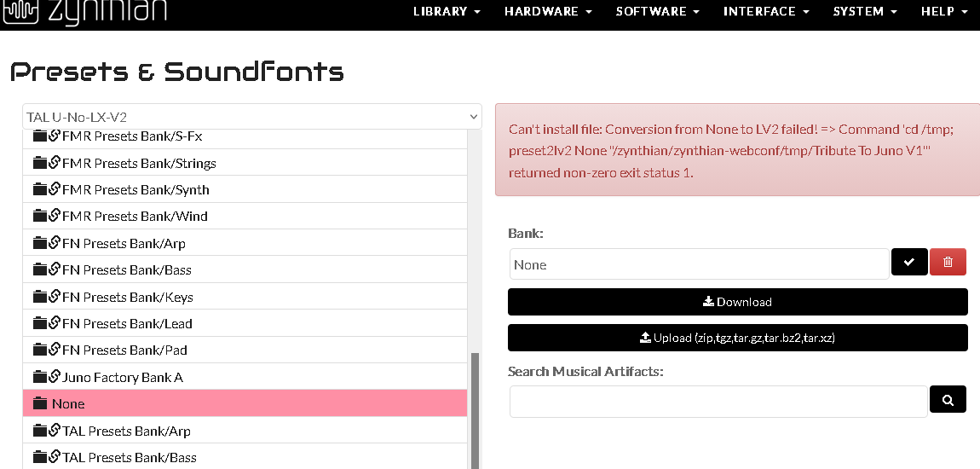Open the Software menu
Viewport: 980px width, 469px height.
[657, 12]
